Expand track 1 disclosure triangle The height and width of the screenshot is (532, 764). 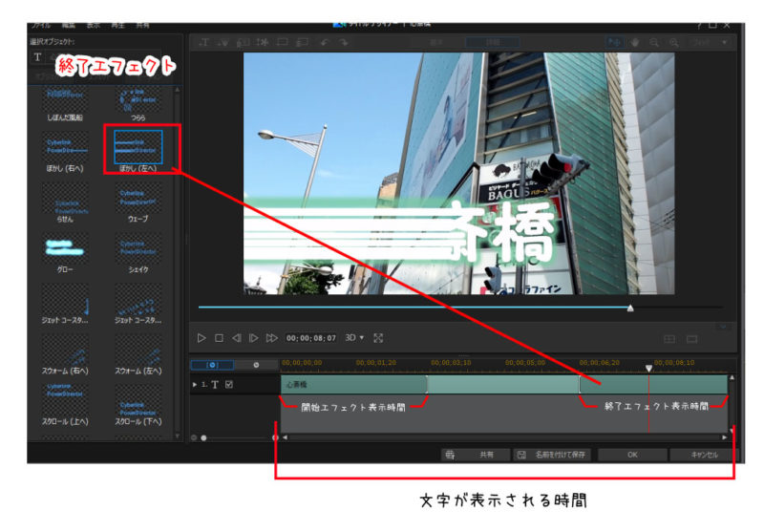pyautogui.click(x=196, y=385)
